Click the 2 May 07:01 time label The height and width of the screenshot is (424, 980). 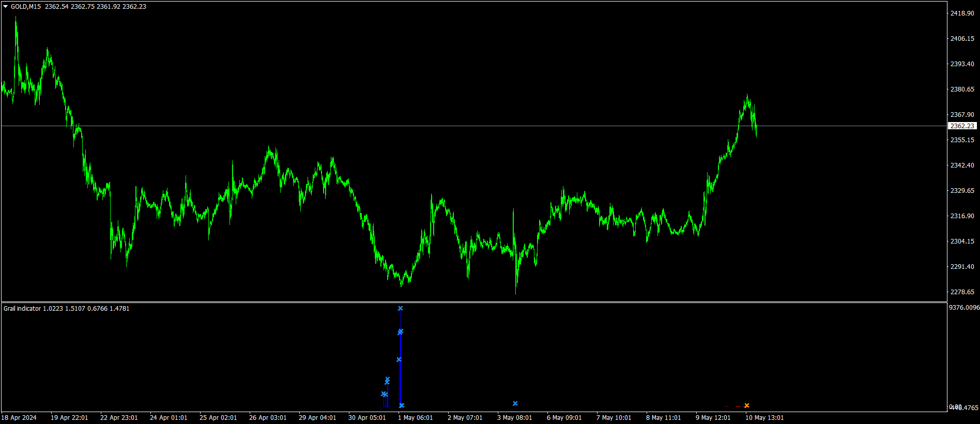(x=465, y=418)
